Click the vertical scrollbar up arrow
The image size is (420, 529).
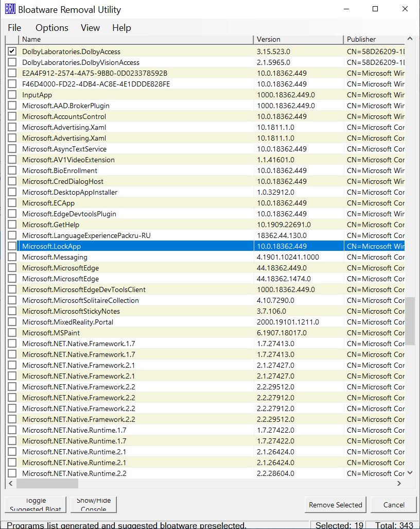pos(410,39)
